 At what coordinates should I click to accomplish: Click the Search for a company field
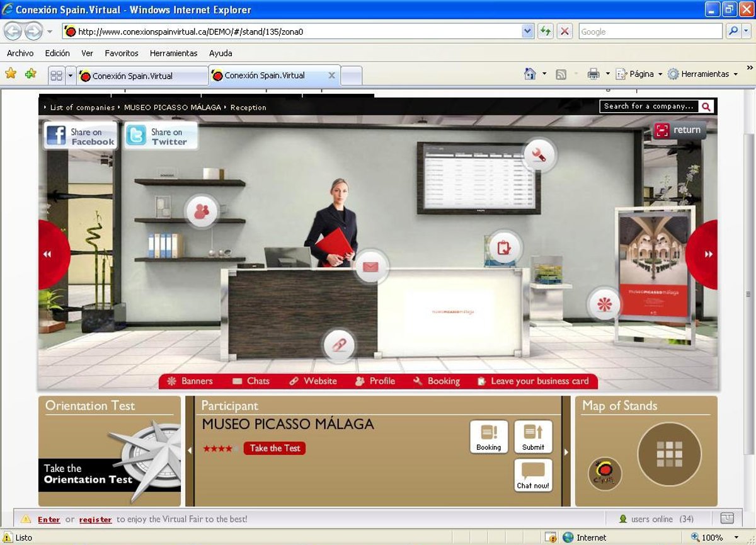coord(649,106)
